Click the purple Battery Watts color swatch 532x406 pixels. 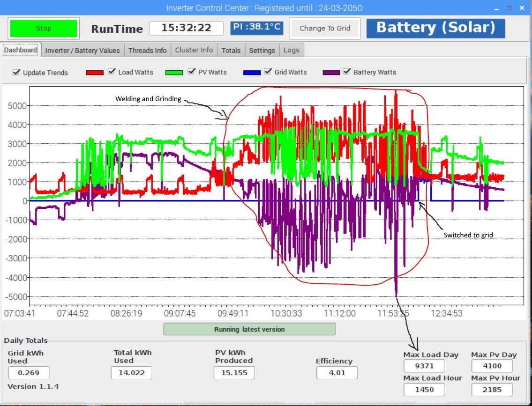(x=331, y=73)
